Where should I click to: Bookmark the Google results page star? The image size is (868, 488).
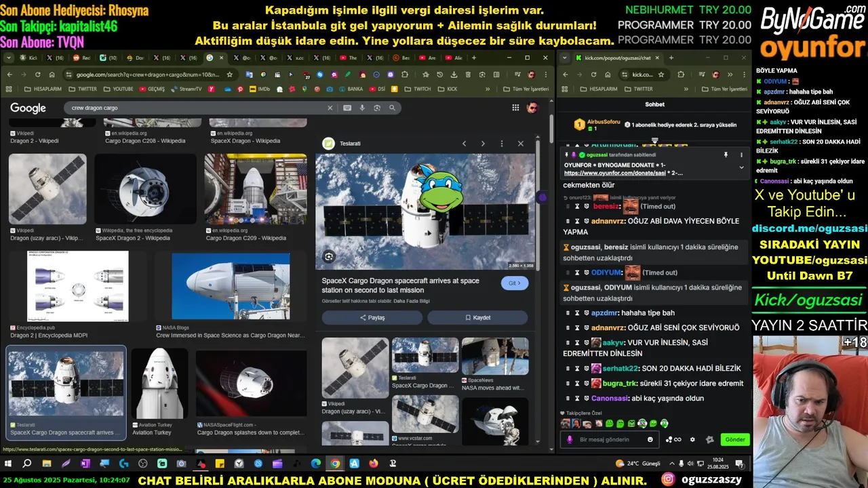click(x=230, y=75)
